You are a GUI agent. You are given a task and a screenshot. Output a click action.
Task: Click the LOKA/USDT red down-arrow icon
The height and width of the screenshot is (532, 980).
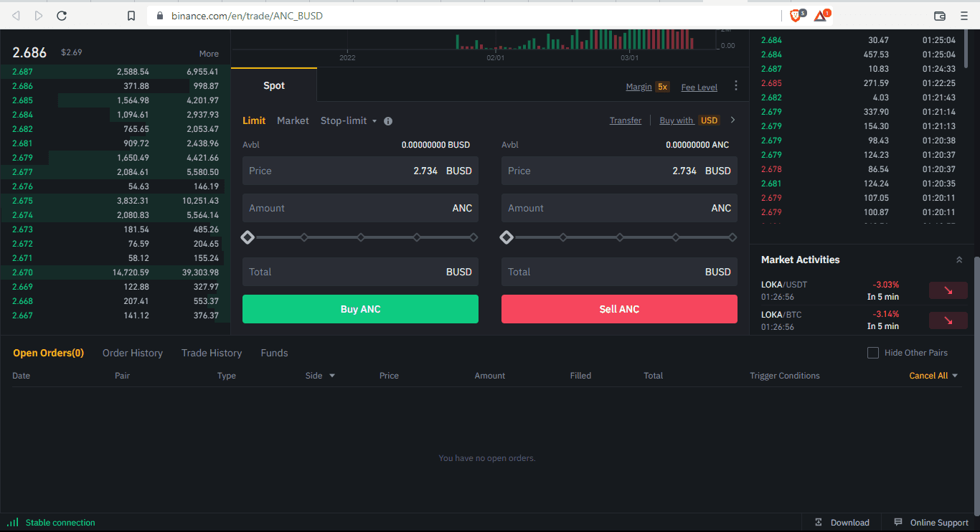948,290
